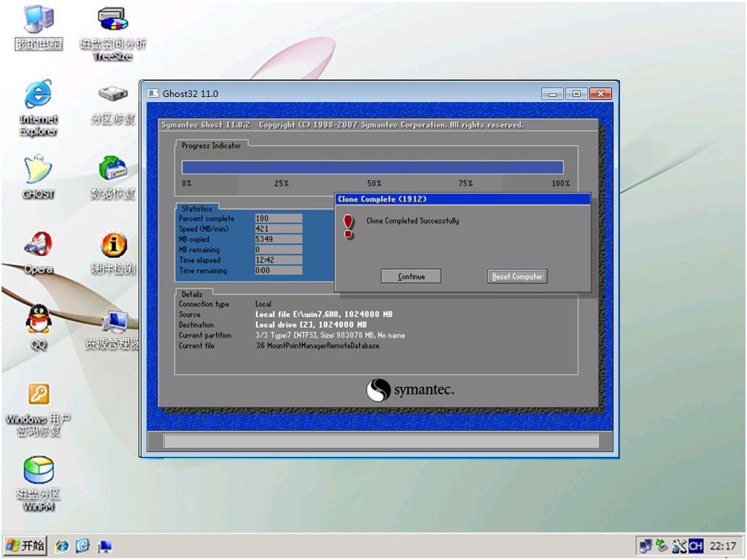
Task: Click the Clone Complete (1912) dialog title bar
Action: click(462, 199)
